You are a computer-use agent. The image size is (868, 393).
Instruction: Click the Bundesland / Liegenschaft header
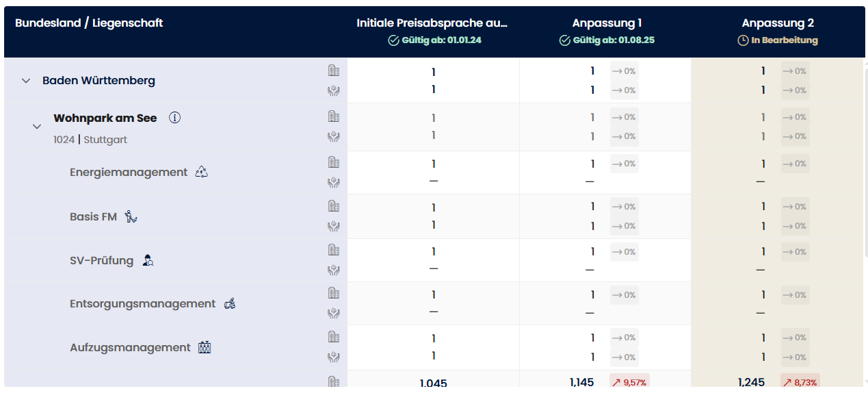[x=89, y=23]
